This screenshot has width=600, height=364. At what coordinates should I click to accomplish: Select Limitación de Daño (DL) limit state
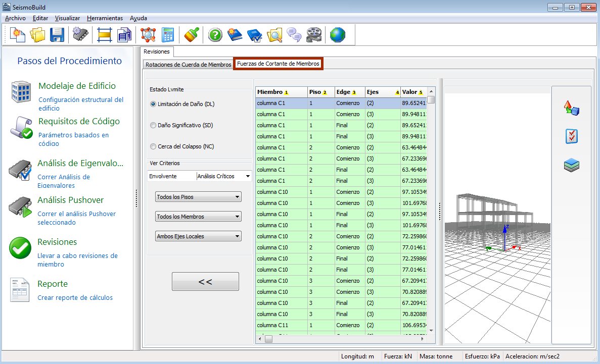[153, 104]
